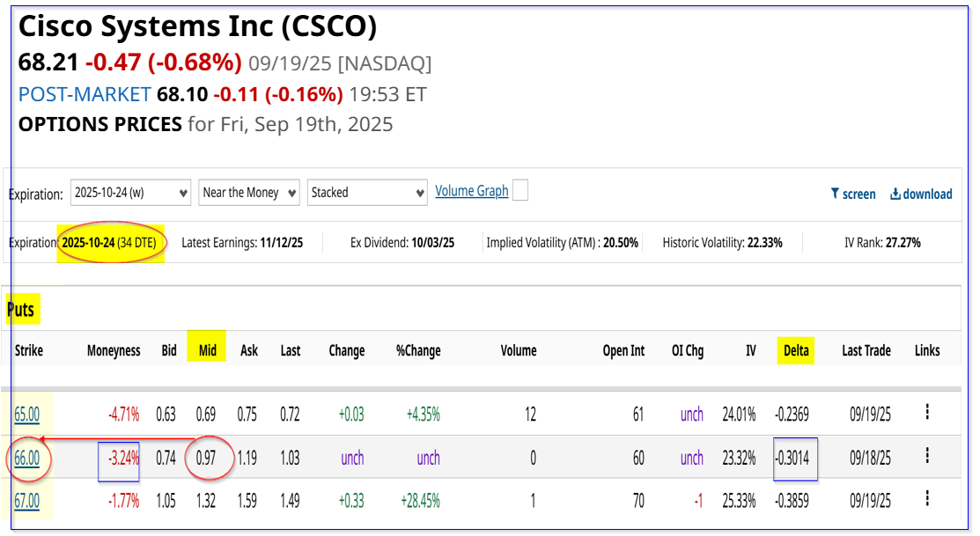Select the Puts section heading
The width and height of the screenshot is (980, 536).
[20, 309]
